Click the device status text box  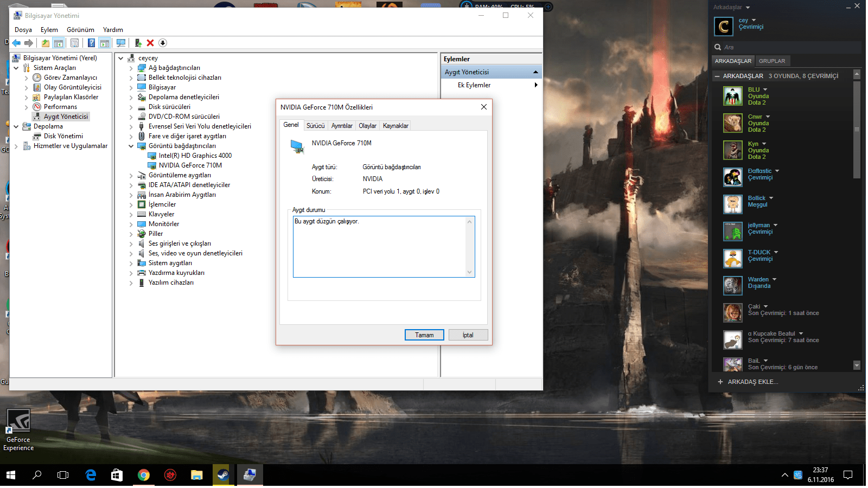coord(384,247)
